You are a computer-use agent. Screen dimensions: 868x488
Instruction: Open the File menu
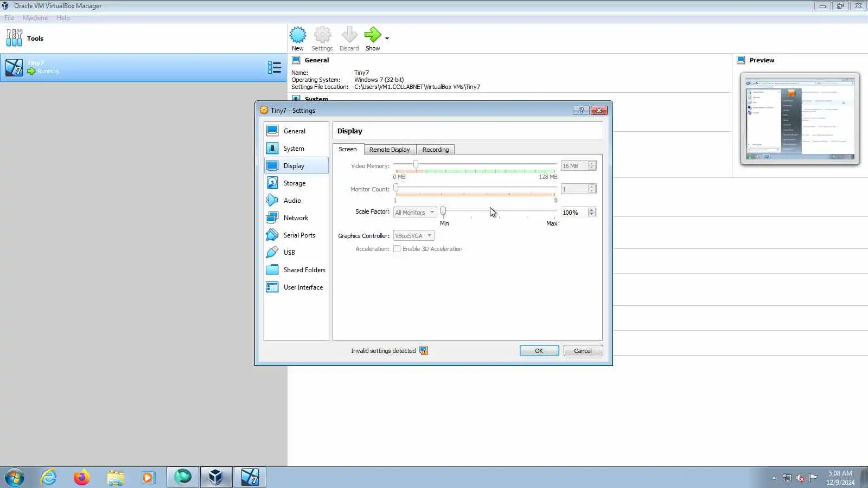pyautogui.click(x=9, y=18)
